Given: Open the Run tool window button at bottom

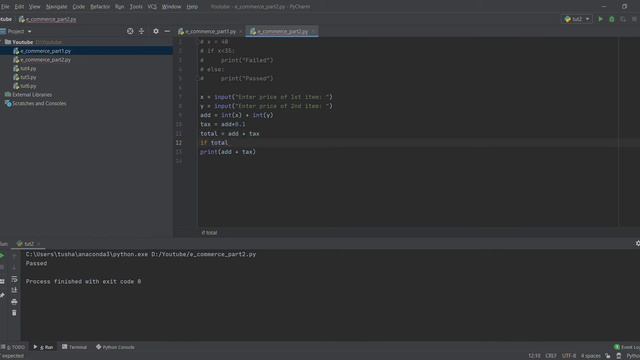Looking at the screenshot, I should [43, 347].
